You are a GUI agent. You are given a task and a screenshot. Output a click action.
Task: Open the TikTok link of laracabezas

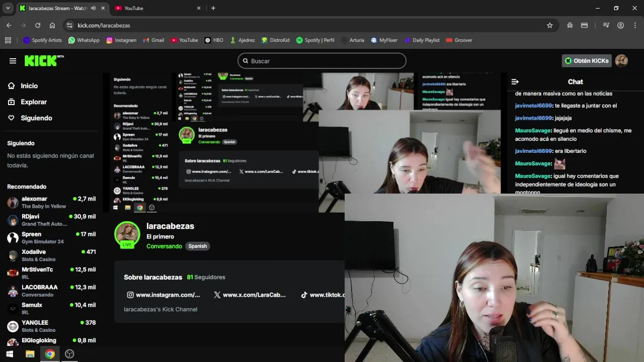(323, 295)
